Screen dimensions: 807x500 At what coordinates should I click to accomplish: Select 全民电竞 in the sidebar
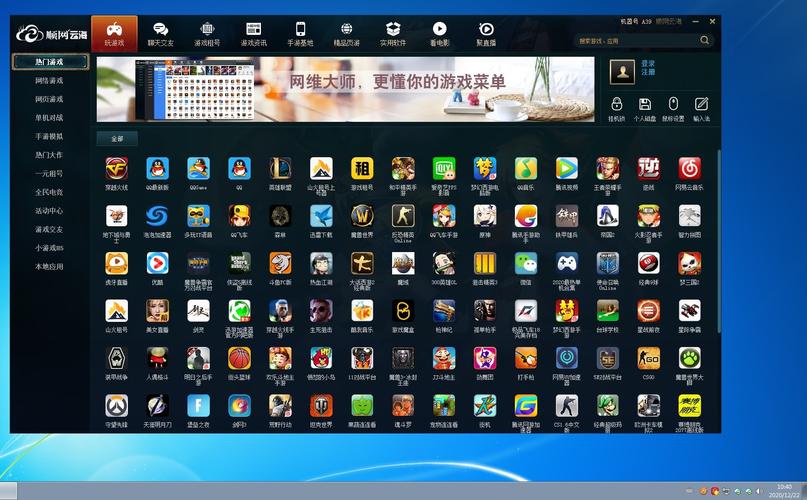[49, 192]
